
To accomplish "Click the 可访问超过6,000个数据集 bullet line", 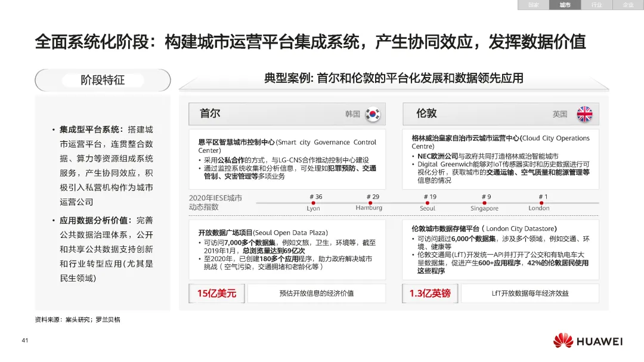I will [x=503, y=243].
